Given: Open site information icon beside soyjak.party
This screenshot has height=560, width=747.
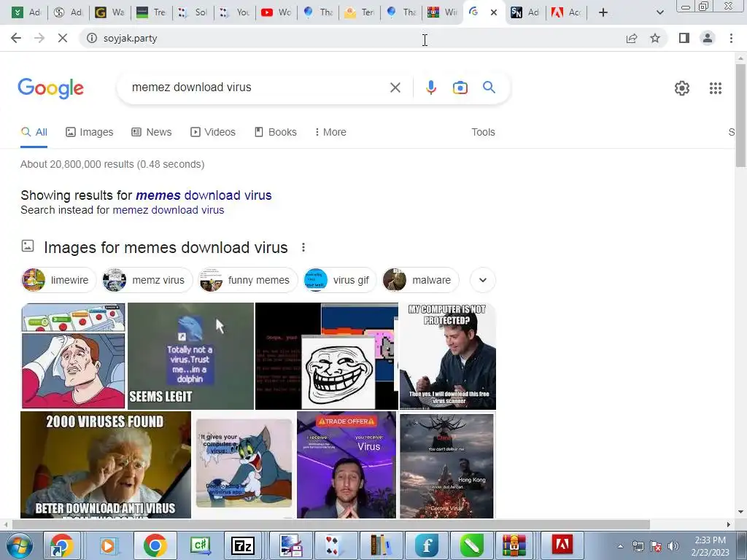Looking at the screenshot, I should [x=91, y=38].
